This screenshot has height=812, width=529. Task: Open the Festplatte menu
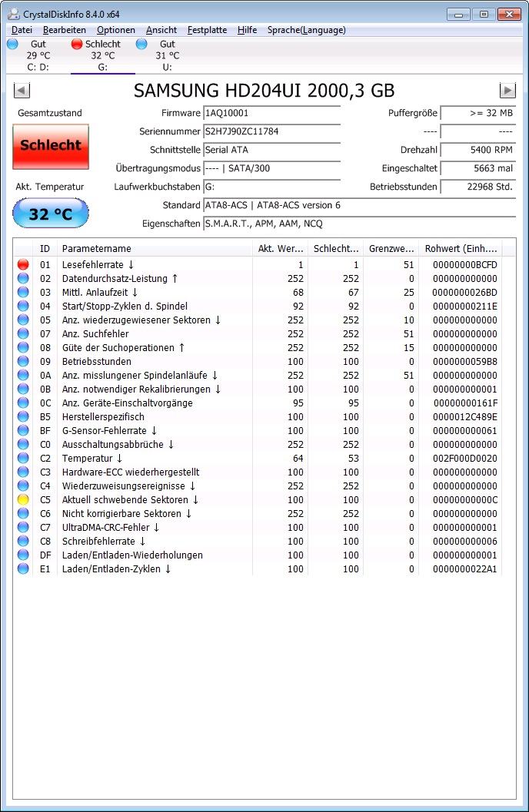pyautogui.click(x=208, y=30)
